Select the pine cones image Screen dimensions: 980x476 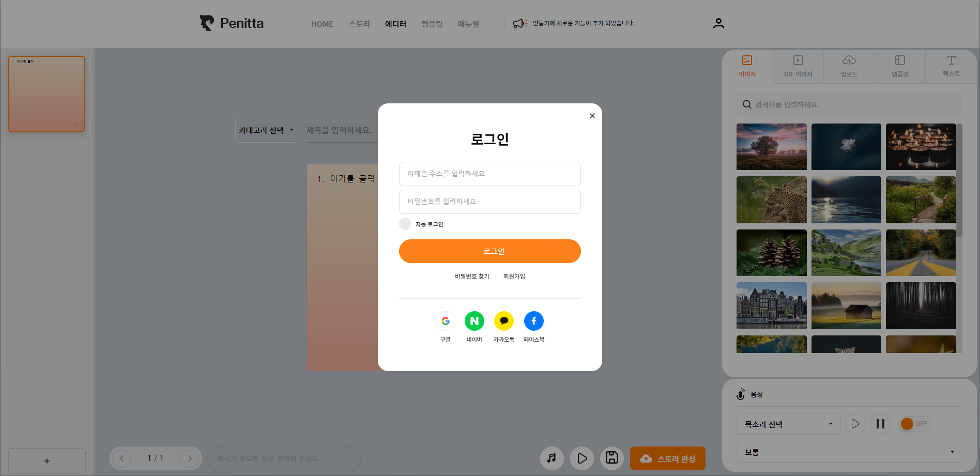(x=772, y=253)
